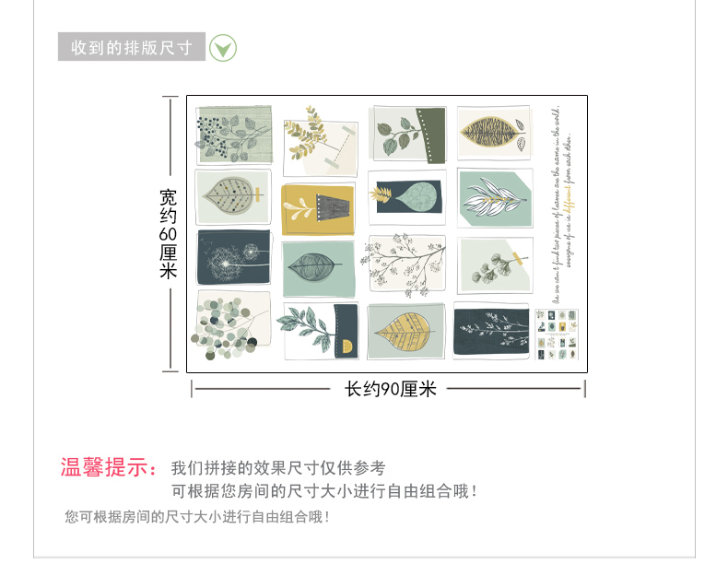Image resolution: width=728 pixels, height=564 pixels.
Task: Select the teal leaf on mint thumbnail
Action: 319,269
